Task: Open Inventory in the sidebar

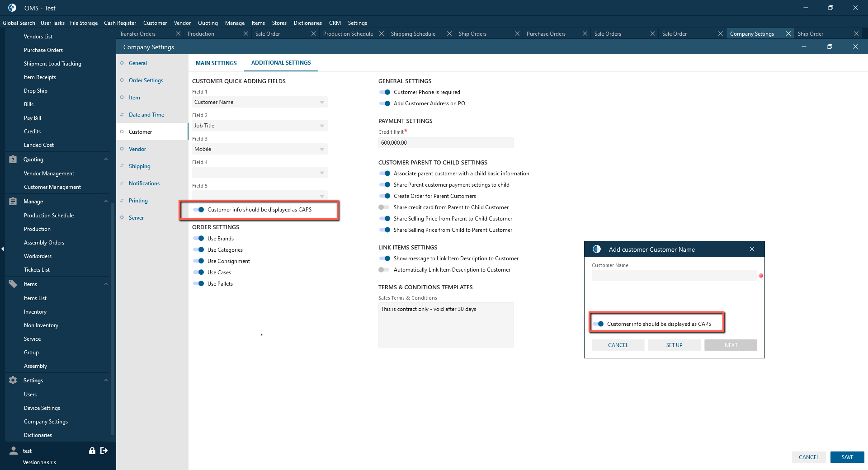Action: [35, 312]
